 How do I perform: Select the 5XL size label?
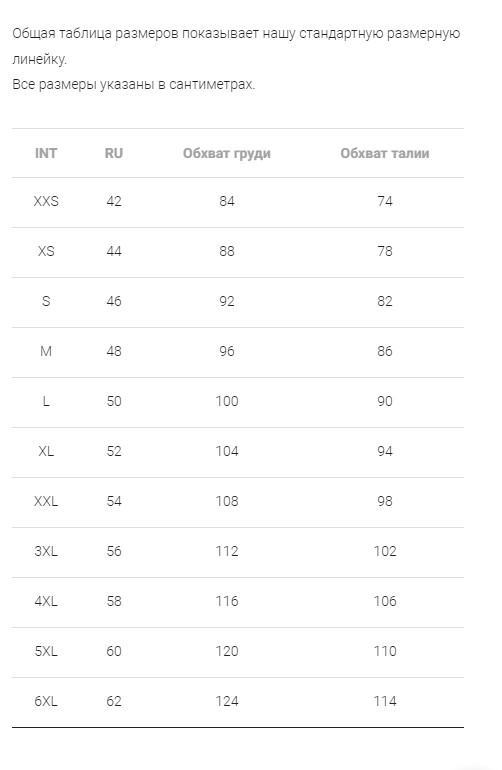tap(46, 651)
